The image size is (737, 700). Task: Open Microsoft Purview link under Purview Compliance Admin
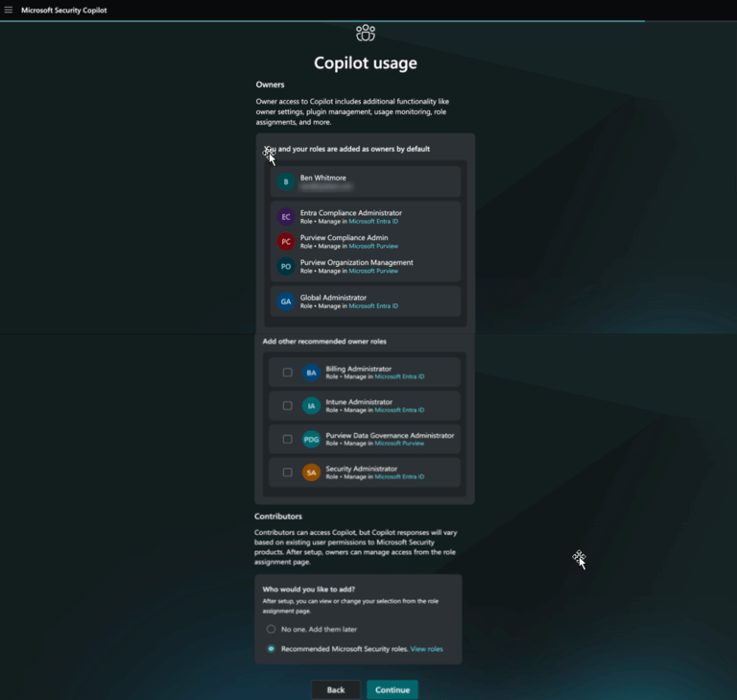pos(373,247)
